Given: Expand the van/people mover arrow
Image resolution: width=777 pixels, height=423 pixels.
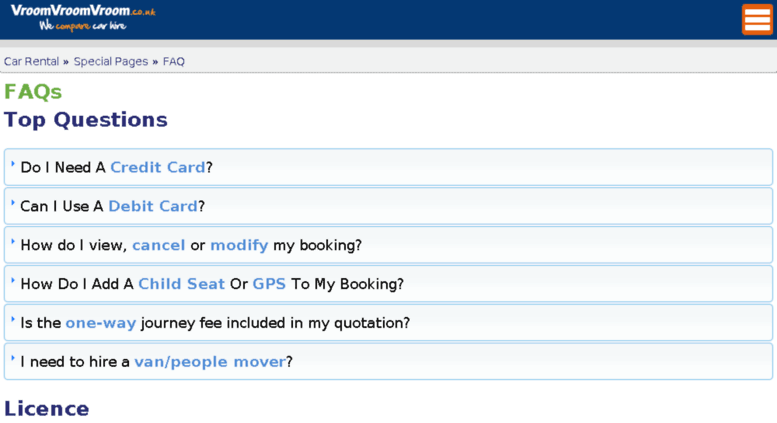Looking at the screenshot, I should coord(13,358).
